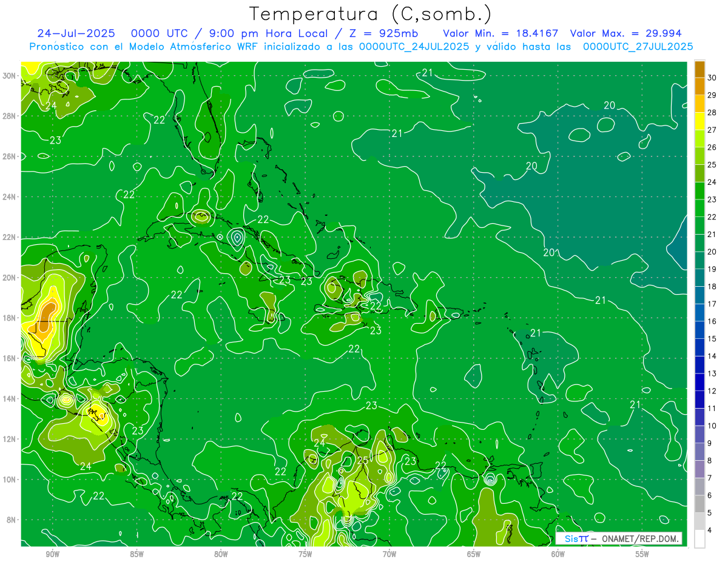Click the "22N" latitude axis label
Screen dimensions: 728x562
(10, 237)
